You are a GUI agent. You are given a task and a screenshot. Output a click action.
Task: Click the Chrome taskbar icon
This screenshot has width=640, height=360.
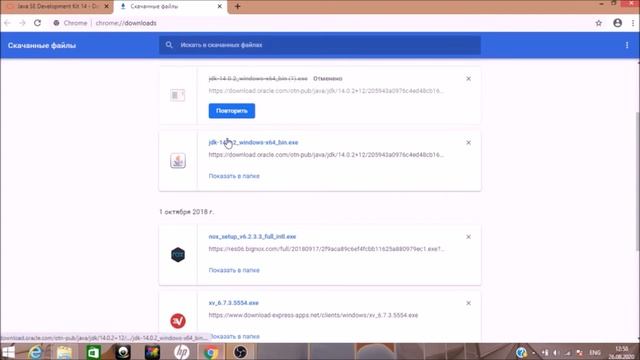[x=211, y=352]
